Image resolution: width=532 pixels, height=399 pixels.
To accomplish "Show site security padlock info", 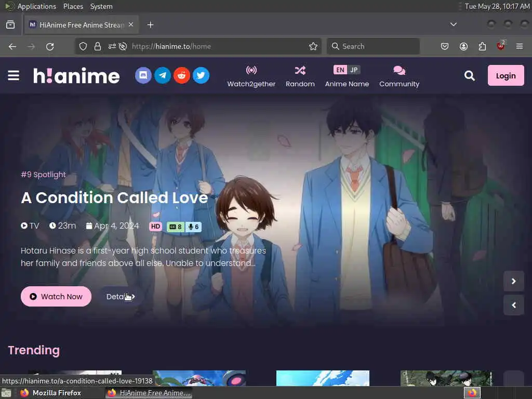I will [98, 46].
